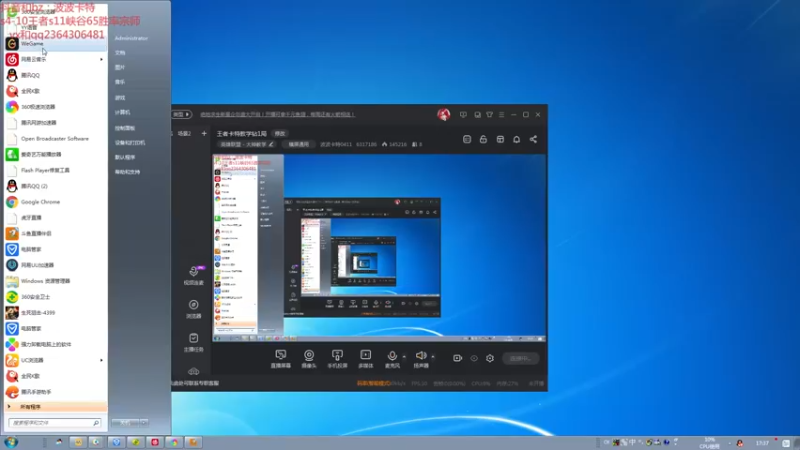This screenshot has width=800, height=450.
Task: Open the input method indicator in taskbar
Action: coord(633,442)
